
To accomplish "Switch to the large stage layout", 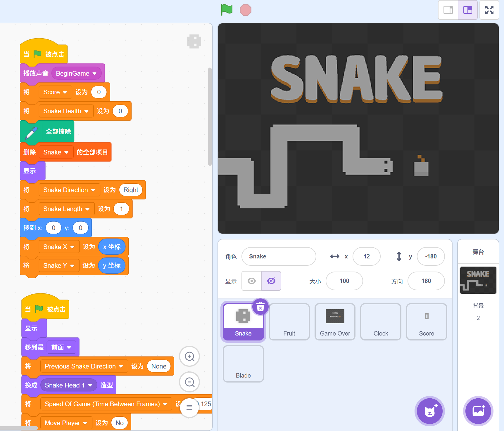I will pyautogui.click(x=468, y=10).
